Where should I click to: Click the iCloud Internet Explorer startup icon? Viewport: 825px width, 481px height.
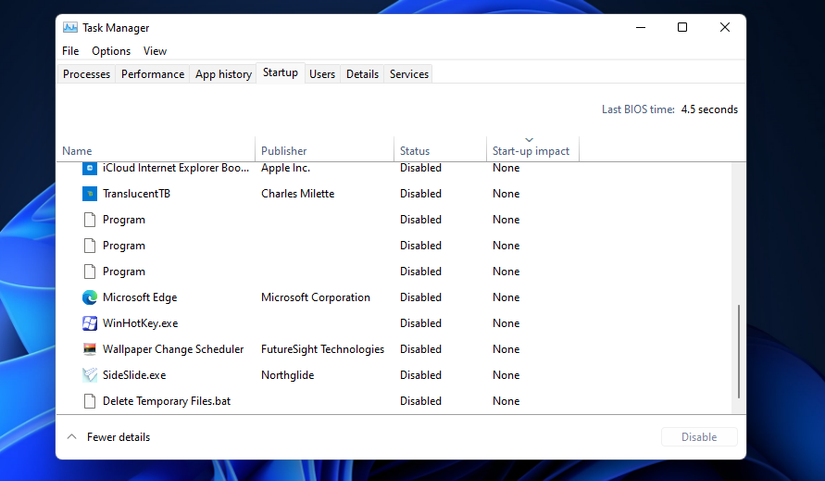pos(90,168)
